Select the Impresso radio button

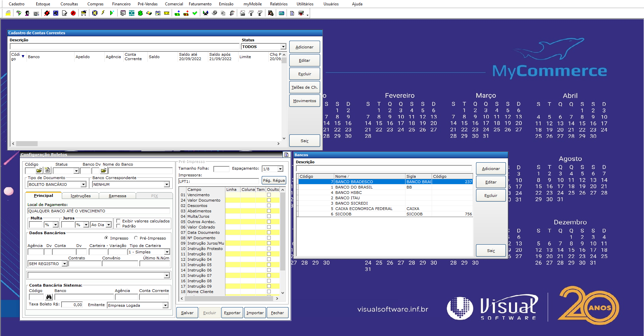coord(106,238)
